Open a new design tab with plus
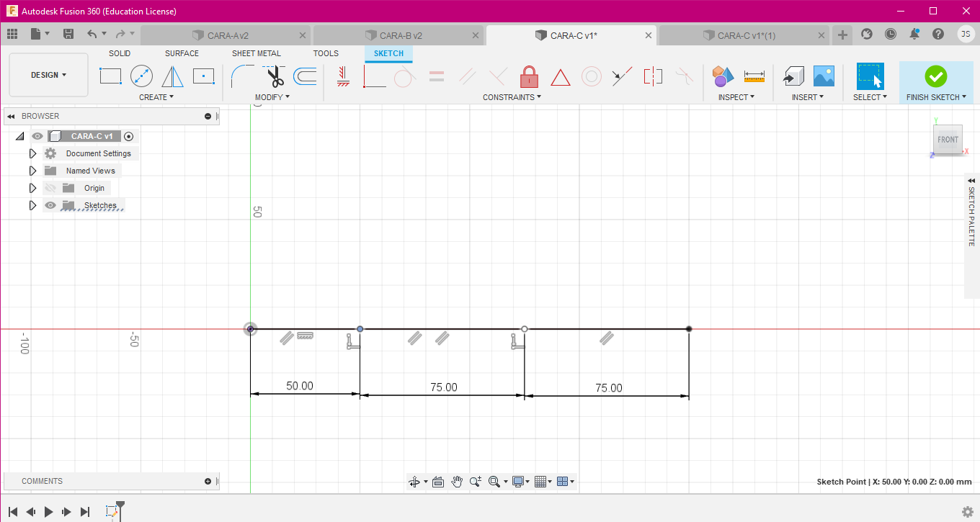The width and height of the screenshot is (980, 522). click(842, 35)
